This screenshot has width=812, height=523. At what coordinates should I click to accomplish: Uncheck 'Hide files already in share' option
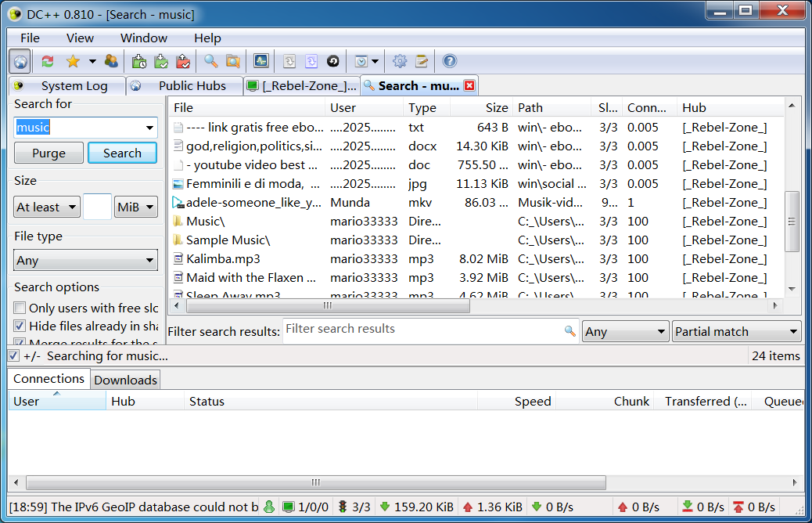coord(20,326)
